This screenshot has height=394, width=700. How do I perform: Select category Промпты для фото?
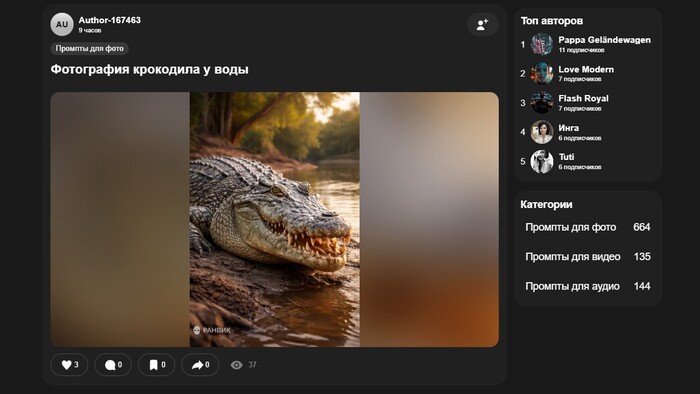pyautogui.click(x=588, y=227)
